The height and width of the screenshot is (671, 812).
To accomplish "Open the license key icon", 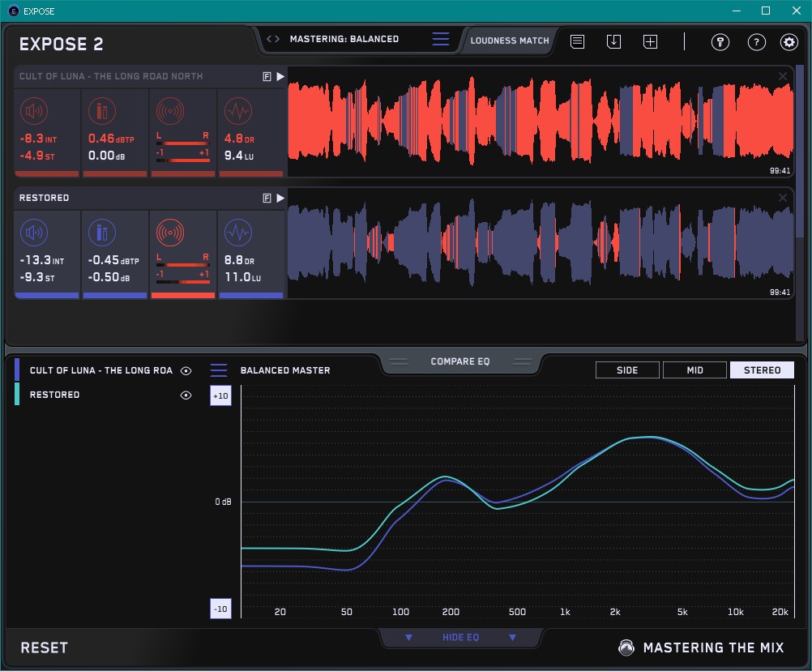I will [720, 42].
